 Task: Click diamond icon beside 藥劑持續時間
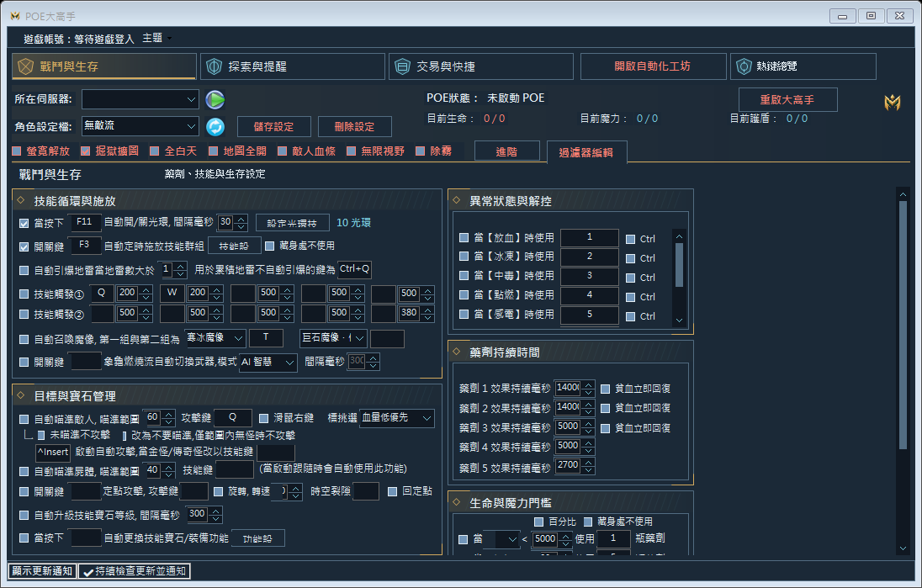[456, 352]
